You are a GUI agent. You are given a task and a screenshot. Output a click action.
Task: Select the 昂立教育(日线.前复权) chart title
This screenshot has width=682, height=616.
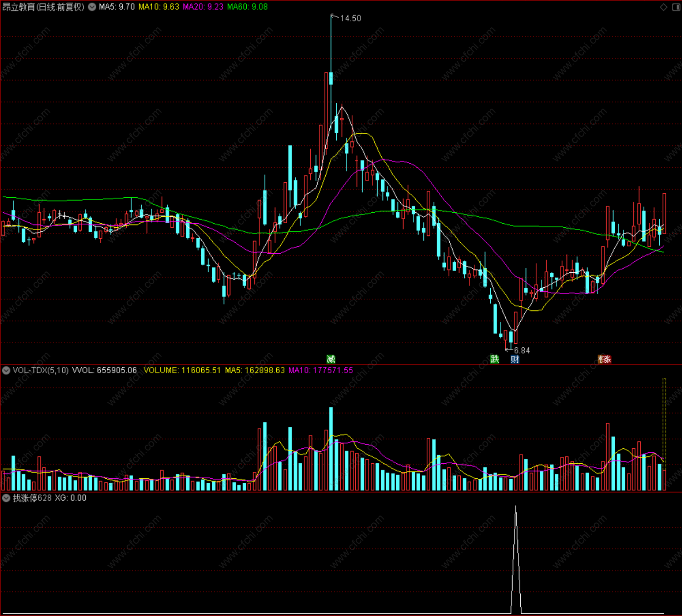(x=43, y=7)
